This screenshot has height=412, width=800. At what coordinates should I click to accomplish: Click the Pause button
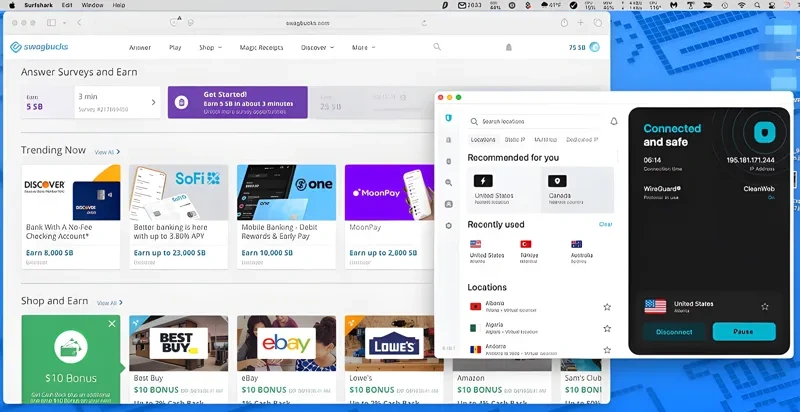744,331
